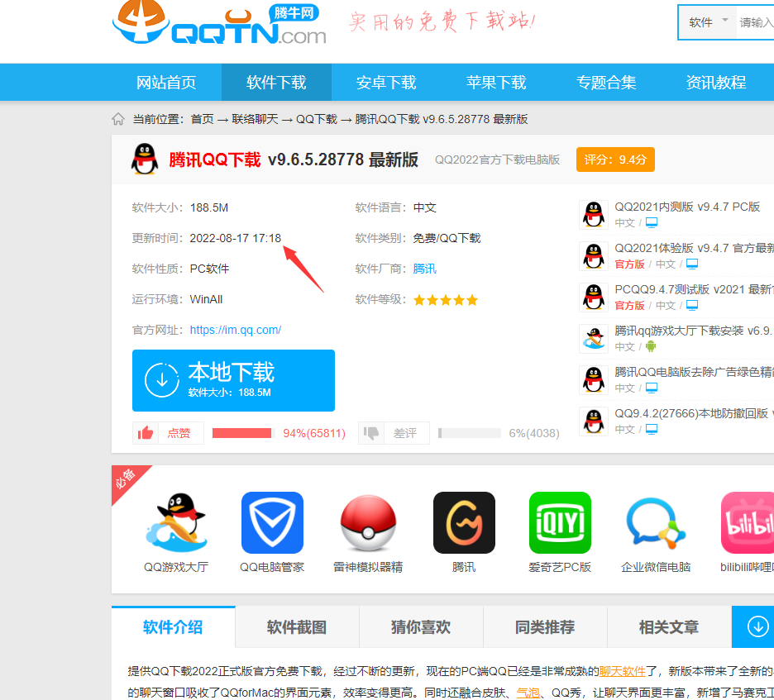The height and width of the screenshot is (700, 774).
Task: Switch to the 安卓下载 navigation section
Action: point(386,82)
